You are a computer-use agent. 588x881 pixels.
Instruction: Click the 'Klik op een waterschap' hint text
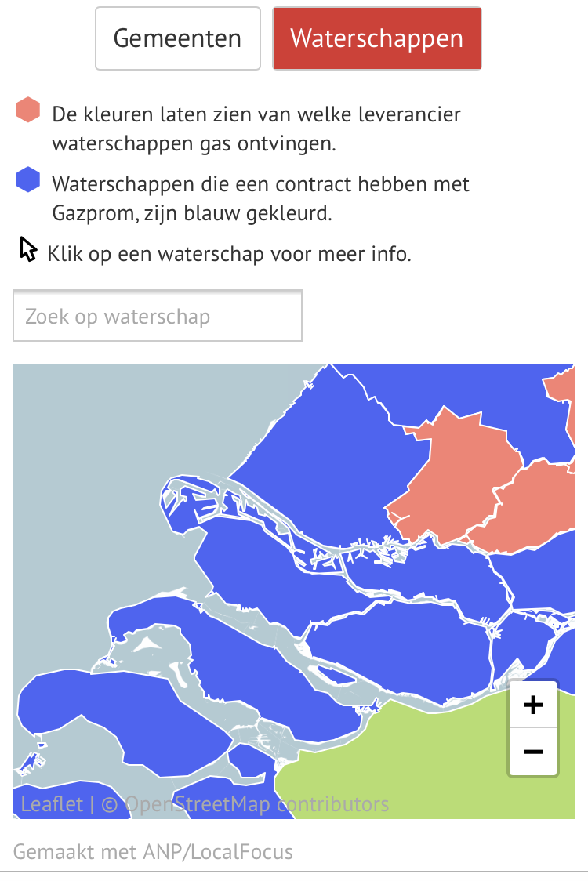point(230,254)
